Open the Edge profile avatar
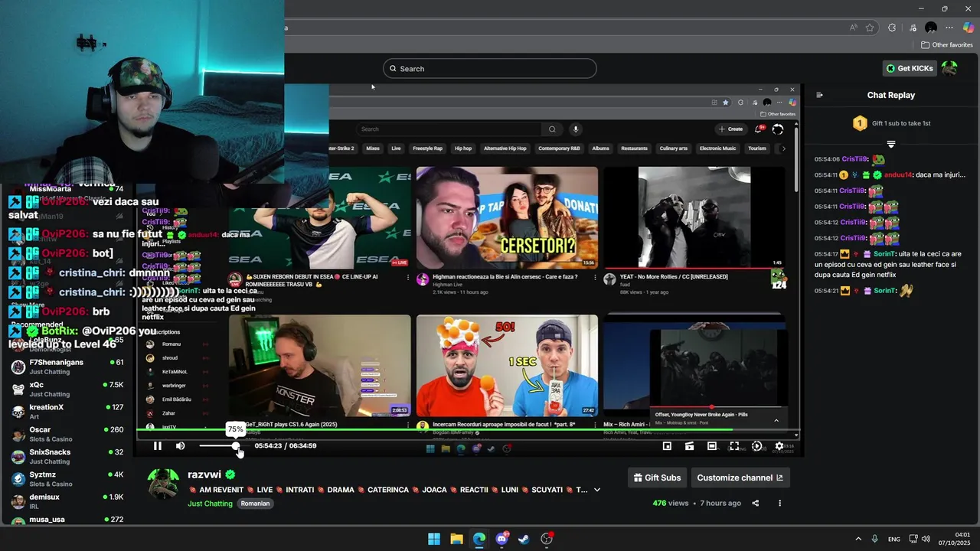 point(931,28)
